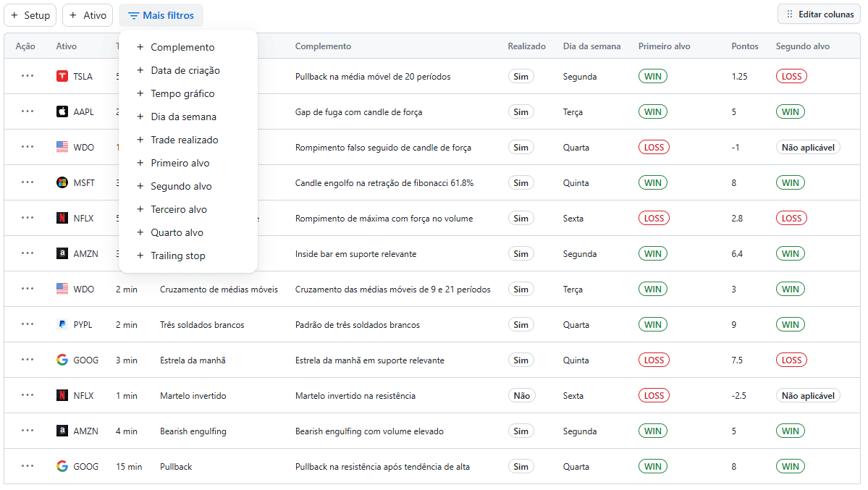Click the Apple logo icon beside AAPL

point(62,111)
